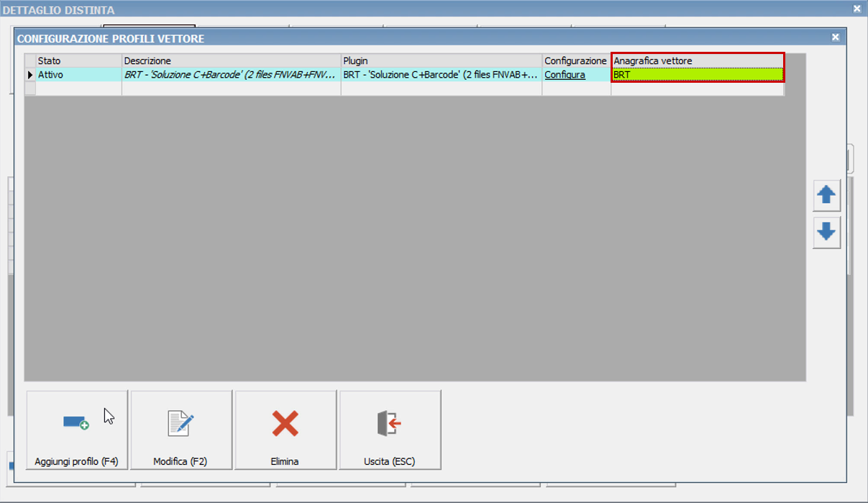
Task: Click the blue down arrow button
Action: pos(826,232)
